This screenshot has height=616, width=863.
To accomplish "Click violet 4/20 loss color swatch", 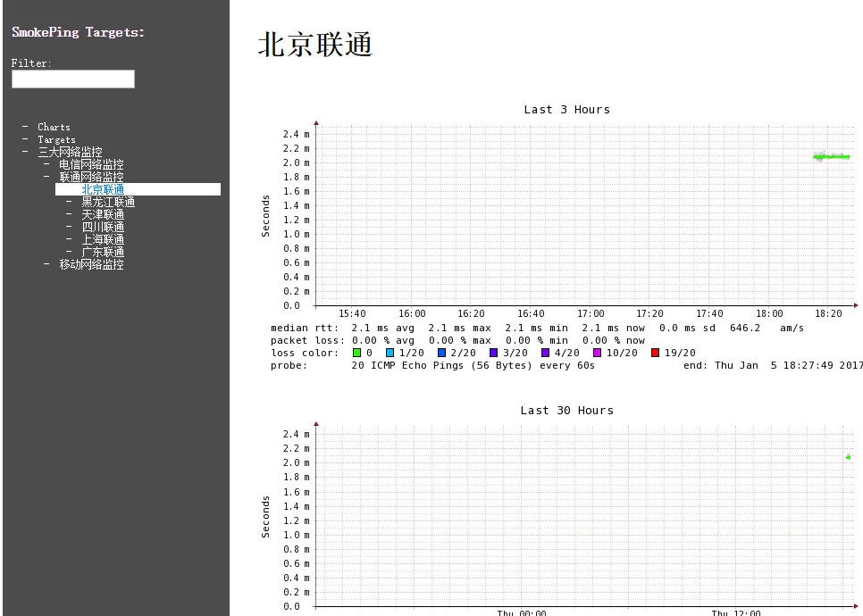I will 546,353.
